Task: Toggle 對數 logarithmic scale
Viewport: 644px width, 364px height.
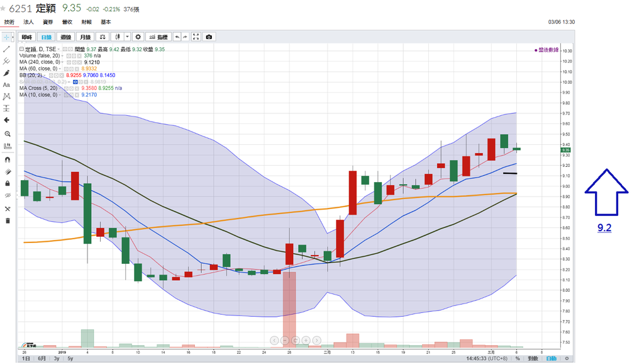Action: (533, 359)
